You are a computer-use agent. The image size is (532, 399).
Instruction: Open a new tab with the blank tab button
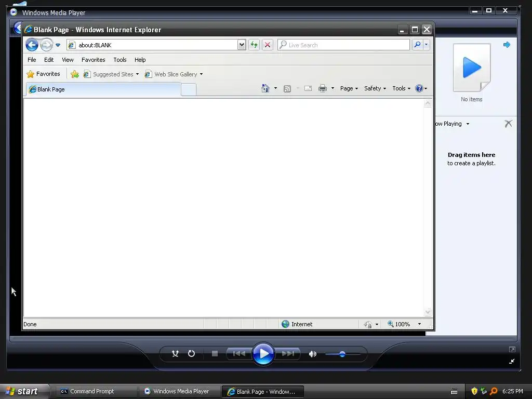point(188,89)
